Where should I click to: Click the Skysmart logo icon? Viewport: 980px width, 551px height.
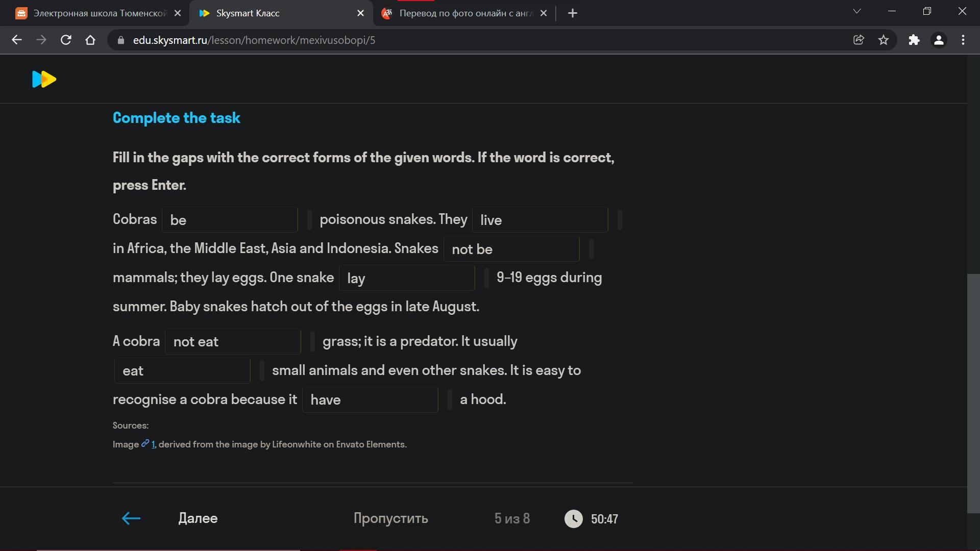point(44,79)
